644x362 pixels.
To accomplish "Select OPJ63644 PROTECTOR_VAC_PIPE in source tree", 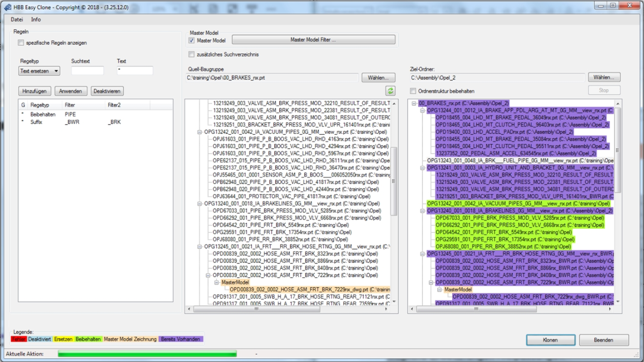I will [291, 197].
